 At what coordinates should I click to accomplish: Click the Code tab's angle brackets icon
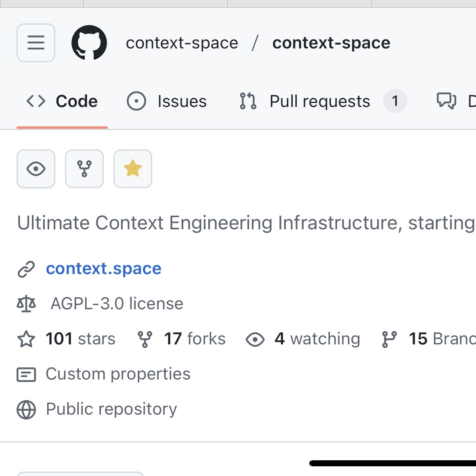(x=36, y=101)
